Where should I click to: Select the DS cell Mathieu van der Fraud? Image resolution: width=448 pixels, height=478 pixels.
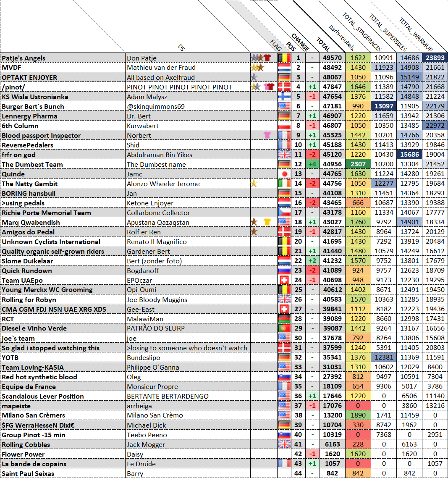click(188, 67)
